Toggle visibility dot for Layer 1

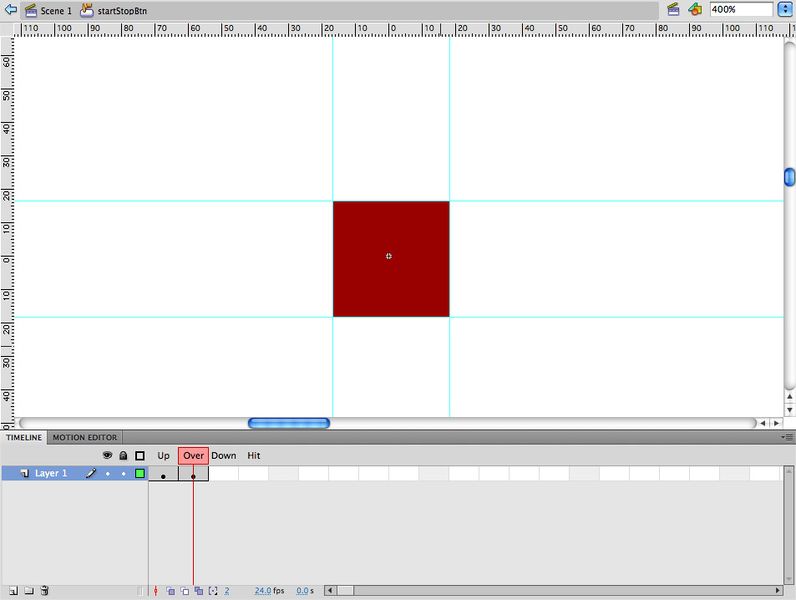pos(108,474)
